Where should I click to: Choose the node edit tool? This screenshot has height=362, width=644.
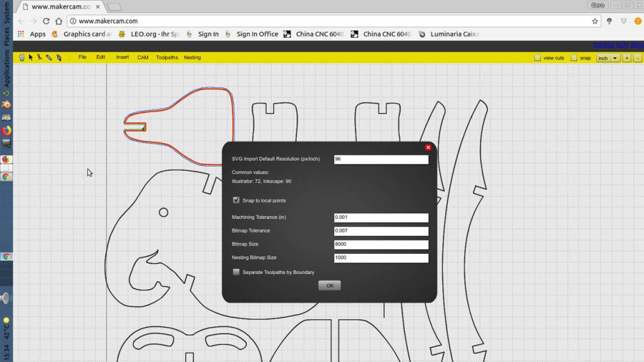[40, 57]
